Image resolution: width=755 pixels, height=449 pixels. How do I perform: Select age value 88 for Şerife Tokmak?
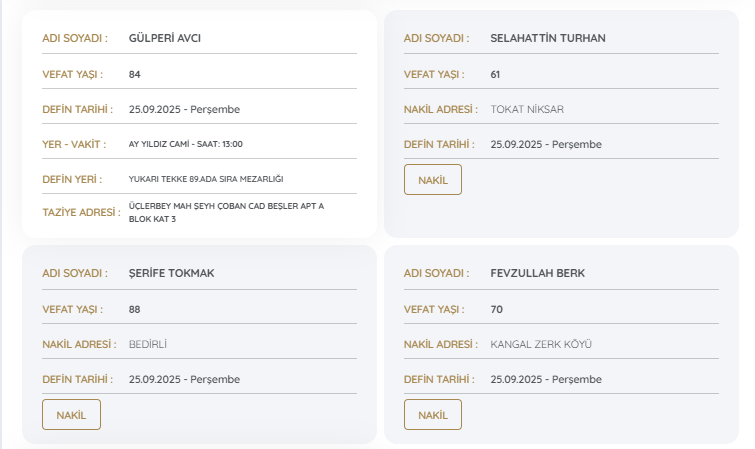[x=135, y=309]
